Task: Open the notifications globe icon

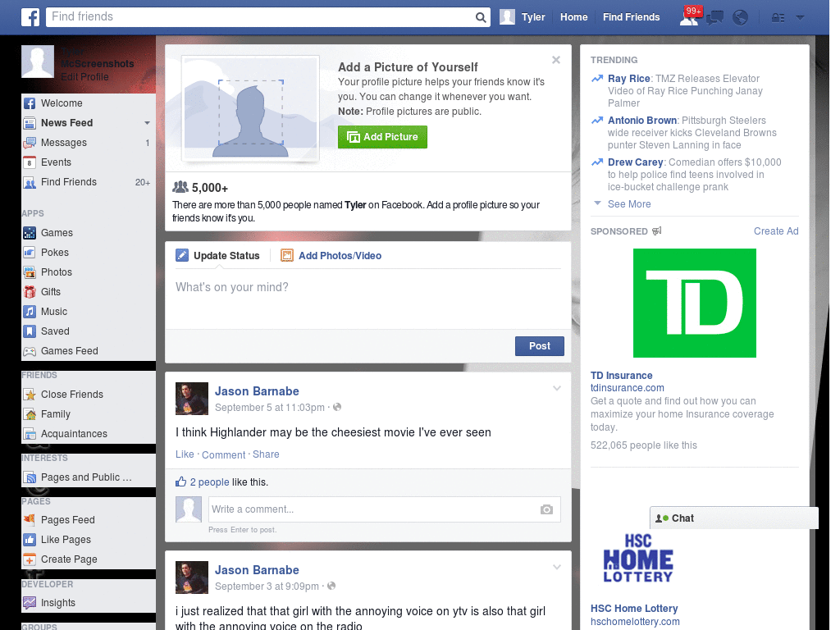Action: (x=740, y=18)
